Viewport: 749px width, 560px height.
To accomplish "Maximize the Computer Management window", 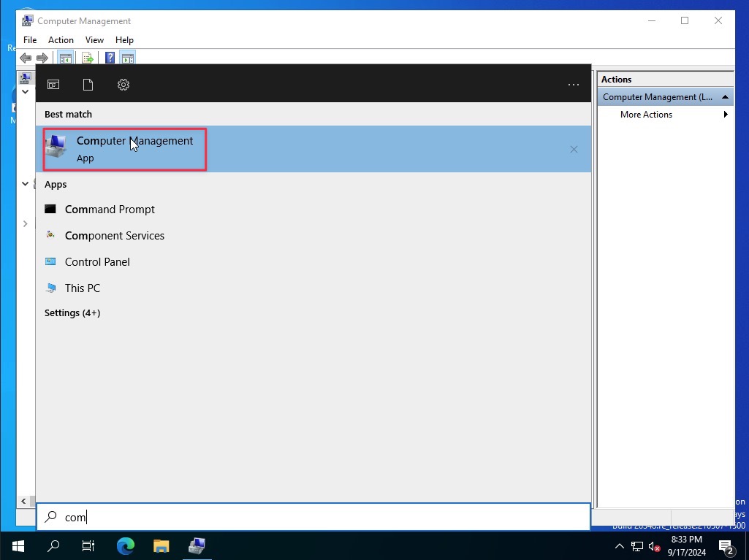I will coord(685,20).
